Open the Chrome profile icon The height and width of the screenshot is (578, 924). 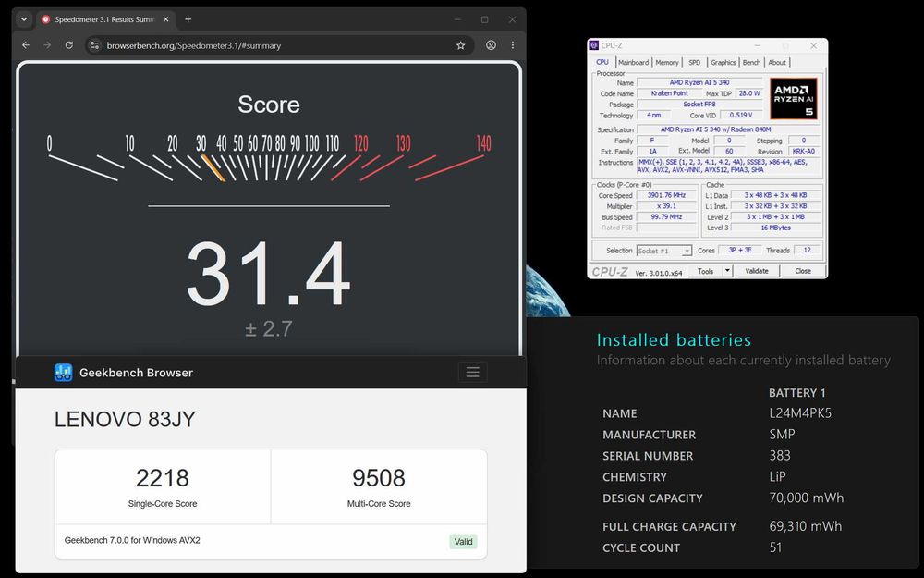click(x=491, y=45)
